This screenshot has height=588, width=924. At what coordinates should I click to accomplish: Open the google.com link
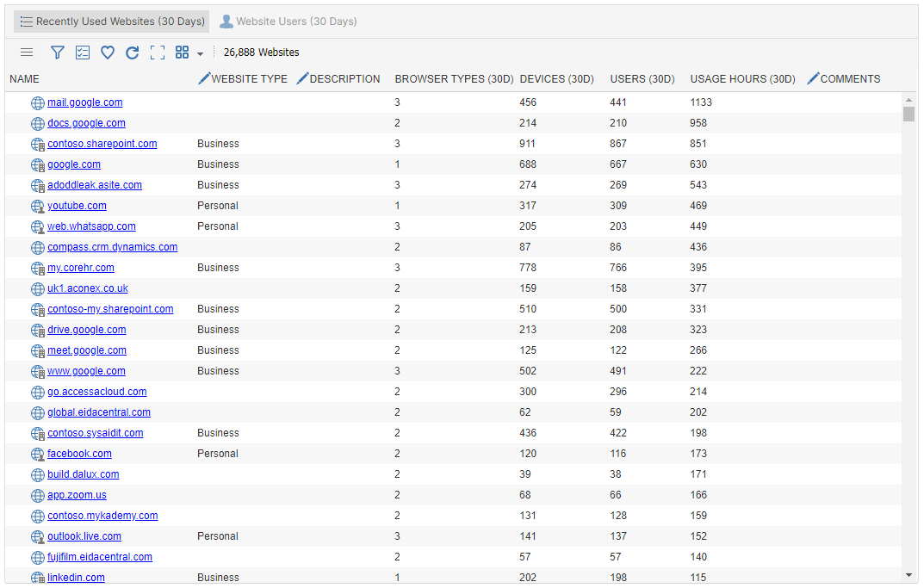click(74, 164)
